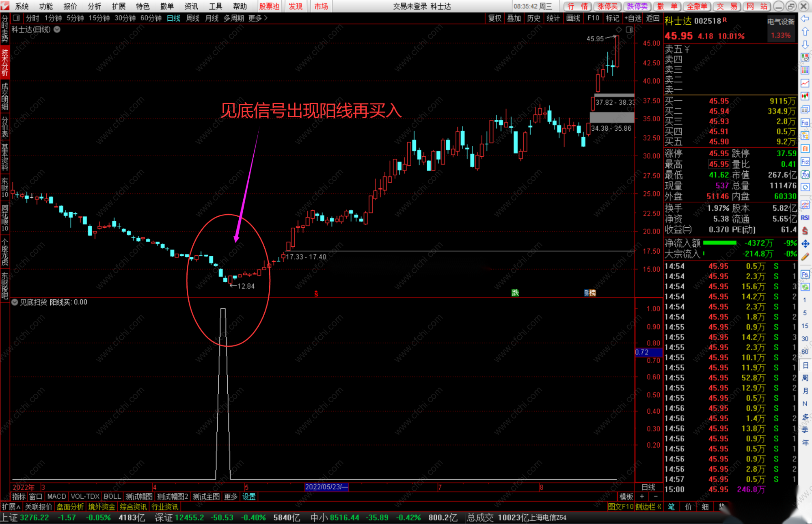Expand the 见底扫货 indicator dropdown arrow

point(15,302)
